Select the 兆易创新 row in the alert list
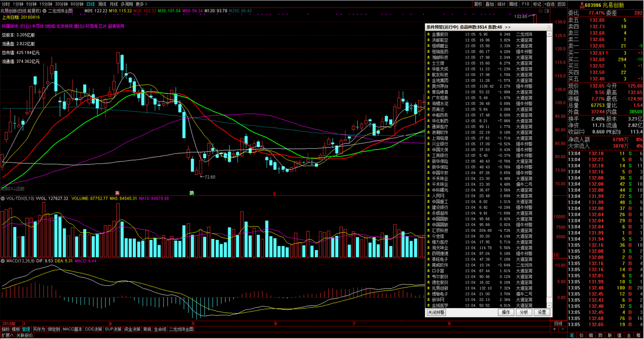This screenshot has height=339, width=644. click(x=486, y=288)
